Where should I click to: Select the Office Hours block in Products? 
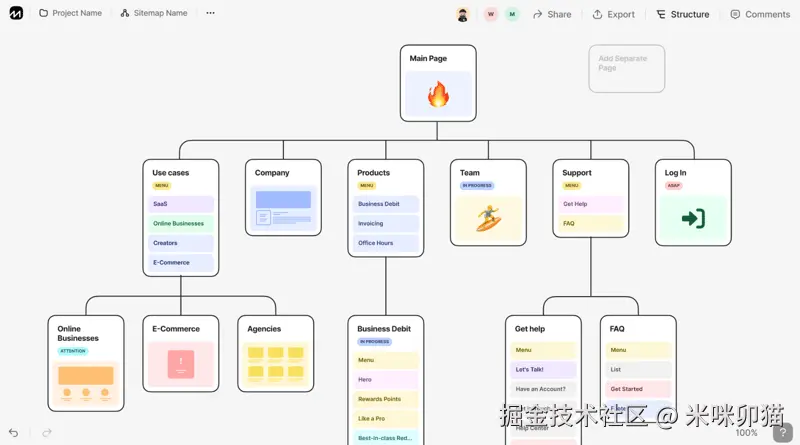point(386,243)
